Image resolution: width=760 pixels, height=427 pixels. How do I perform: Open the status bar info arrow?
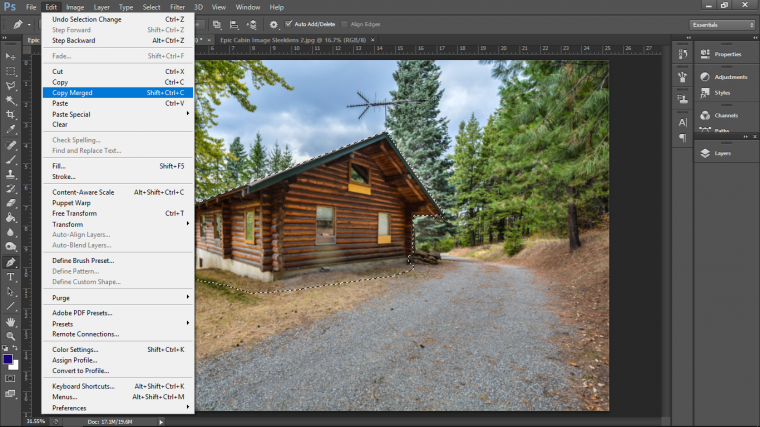161,422
